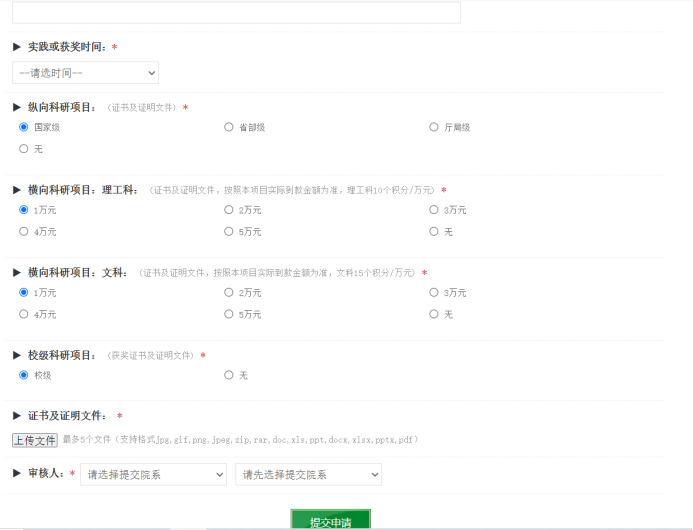Click the triangle marker beside 校级科研项目
This screenshot has height=530, width=693.
[x=17, y=355]
